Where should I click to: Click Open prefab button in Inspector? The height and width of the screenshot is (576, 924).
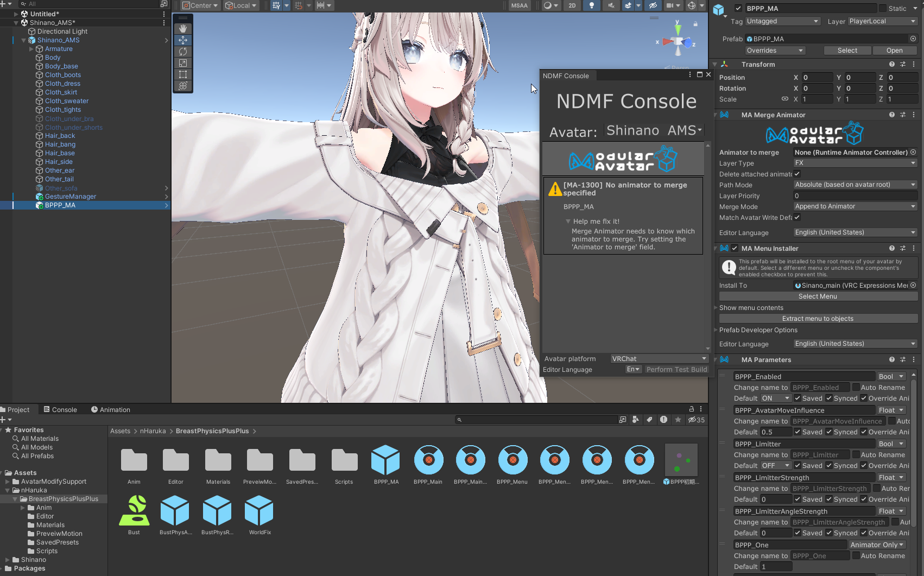pos(895,50)
